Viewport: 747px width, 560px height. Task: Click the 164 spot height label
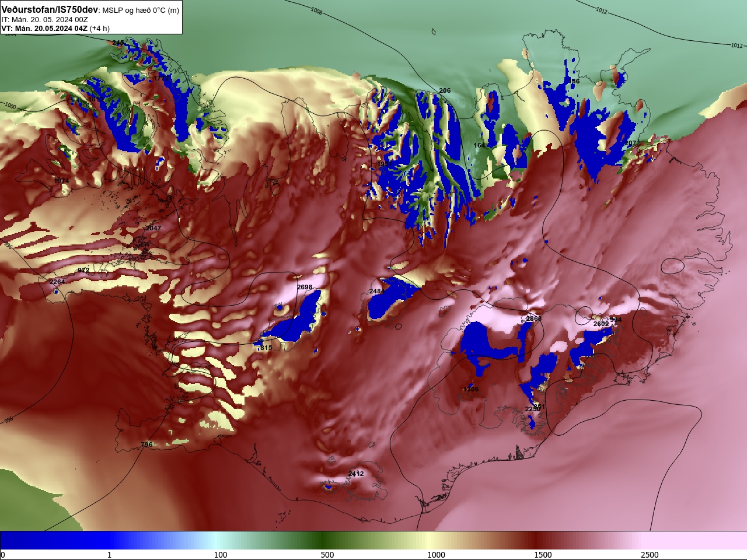click(479, 145)
